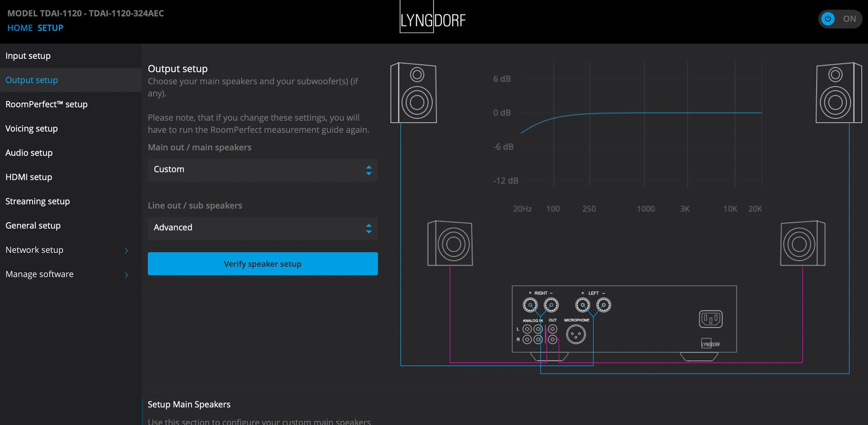This screenshot has width=868, height=425.
Task: Click the Setup Main Speakers heading
Action: pos(189,405)
